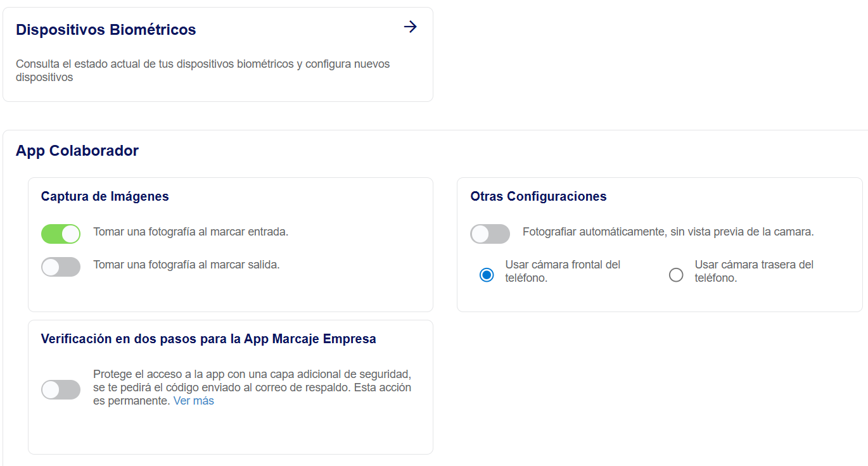Image resolution: width=868 pixels, height=466 pixels.
Task: Click the Captura de Imágenes heading
Action: click(x=105, y=196)
